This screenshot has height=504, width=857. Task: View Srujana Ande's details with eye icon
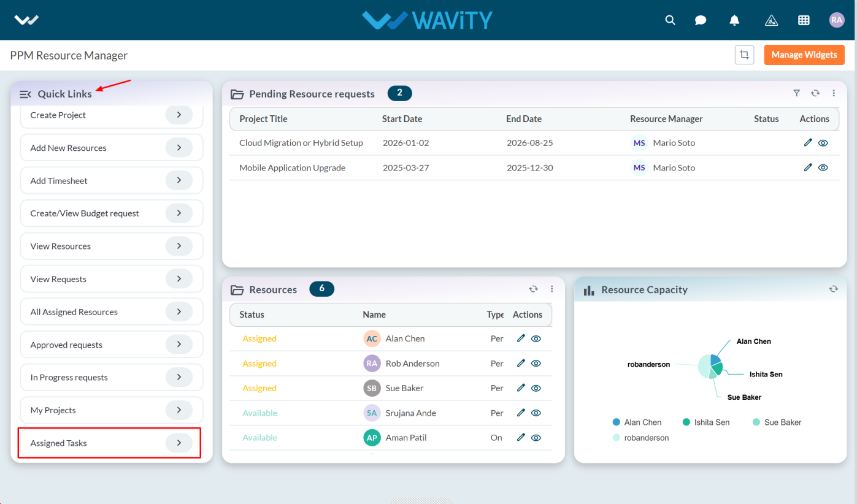[536, 413]
